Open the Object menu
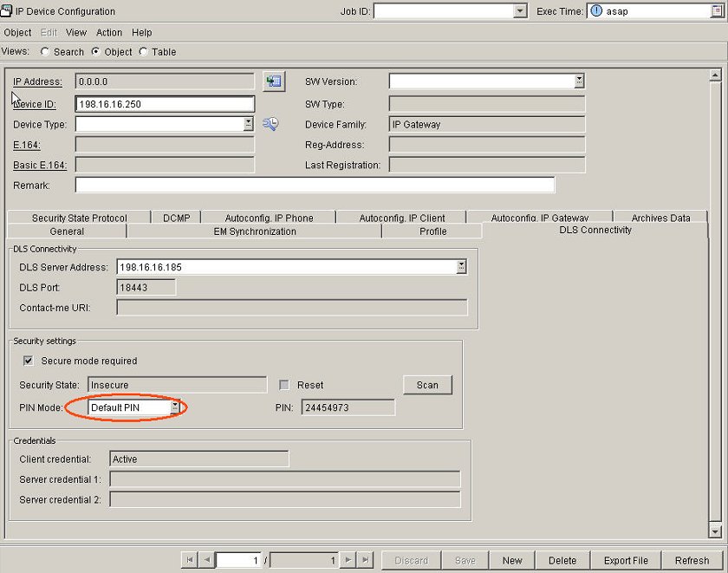Screen dimensions: 728x573 17,32
